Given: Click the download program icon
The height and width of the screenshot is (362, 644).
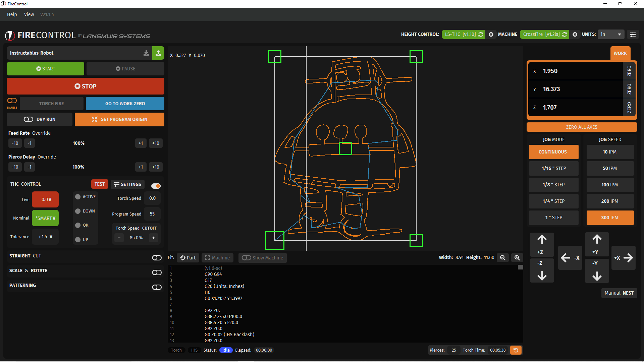Looking at the screenshot, I should [x=146, y=53].
